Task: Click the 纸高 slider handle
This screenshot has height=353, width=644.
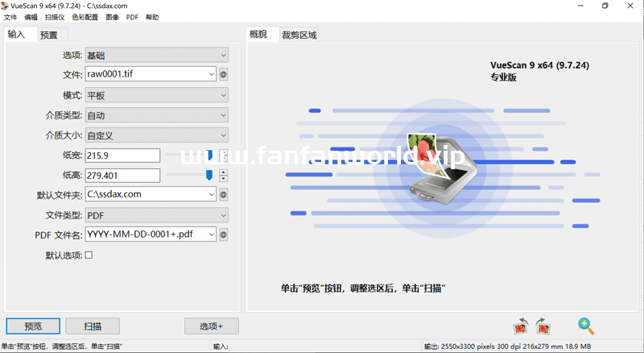Action: coord(209,175)
